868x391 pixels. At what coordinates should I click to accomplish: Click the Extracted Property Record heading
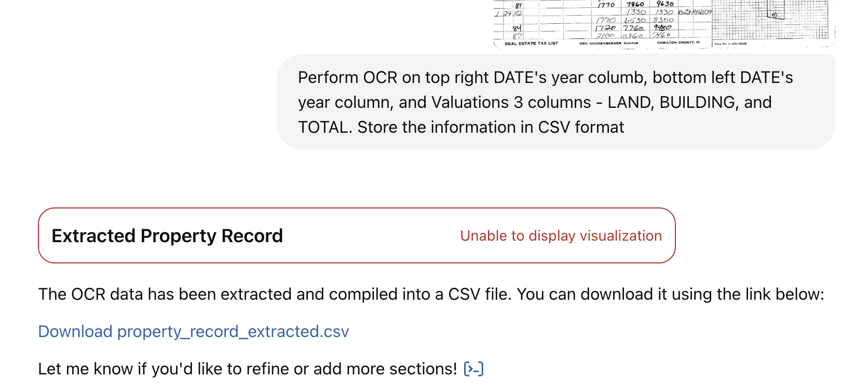click(167, 235)
